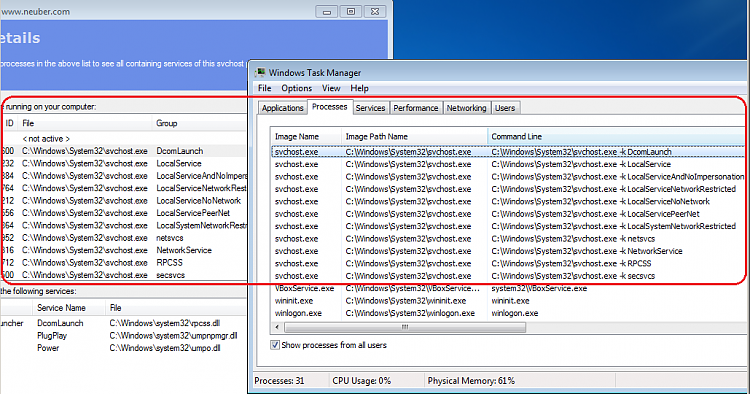
Task: Select the DcomLaunch service with rpcss.dll
Action: coord(123,323)
